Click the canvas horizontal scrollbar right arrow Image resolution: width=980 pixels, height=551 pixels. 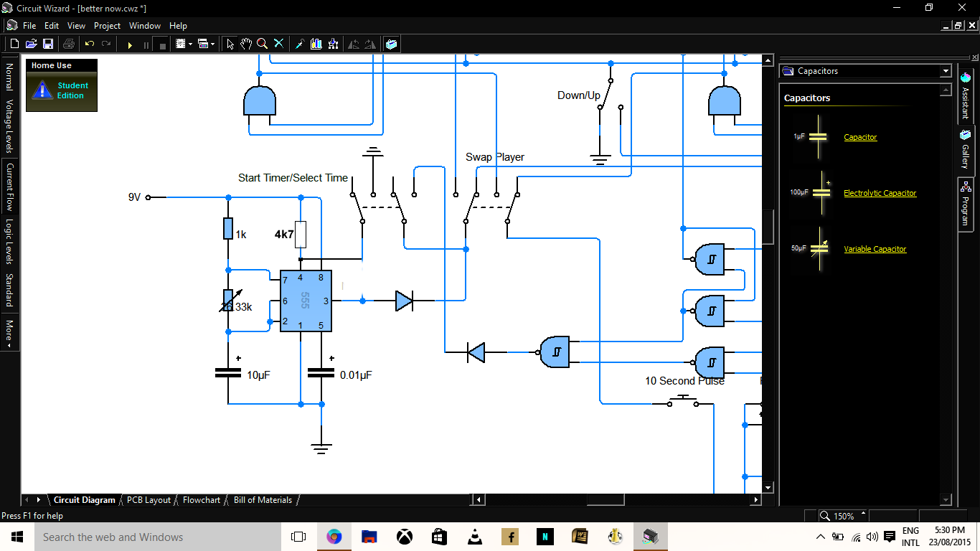755,499
